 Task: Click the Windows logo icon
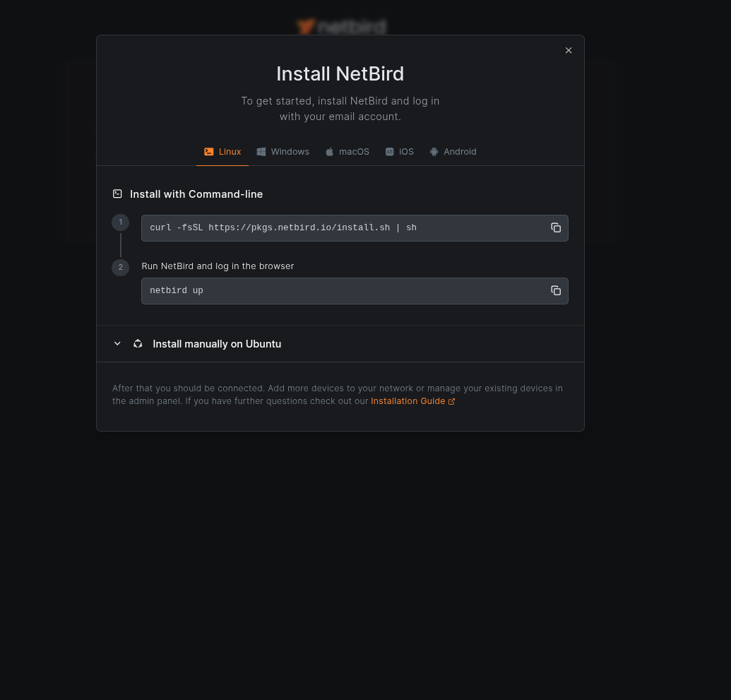261,152
